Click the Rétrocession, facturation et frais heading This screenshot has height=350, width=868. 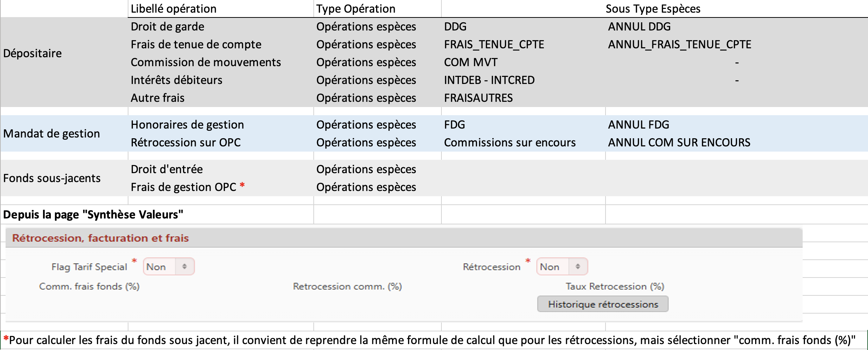click(101, 238)
